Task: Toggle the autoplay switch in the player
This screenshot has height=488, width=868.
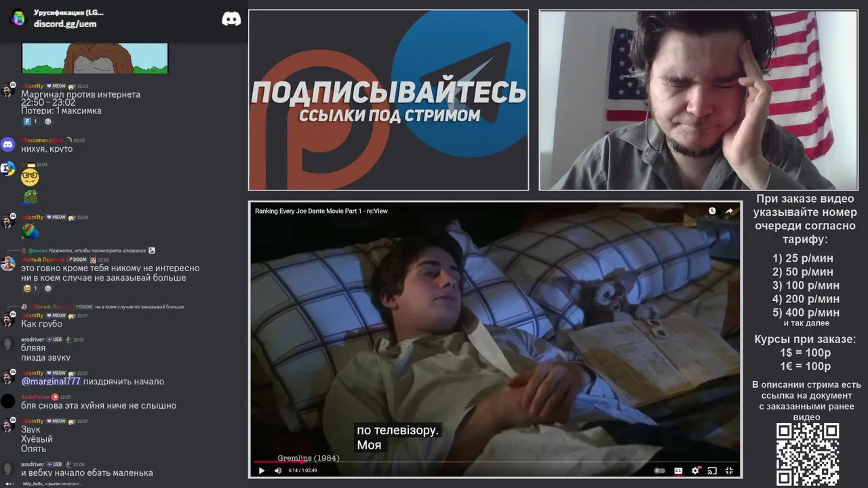Action: point(659,470)
